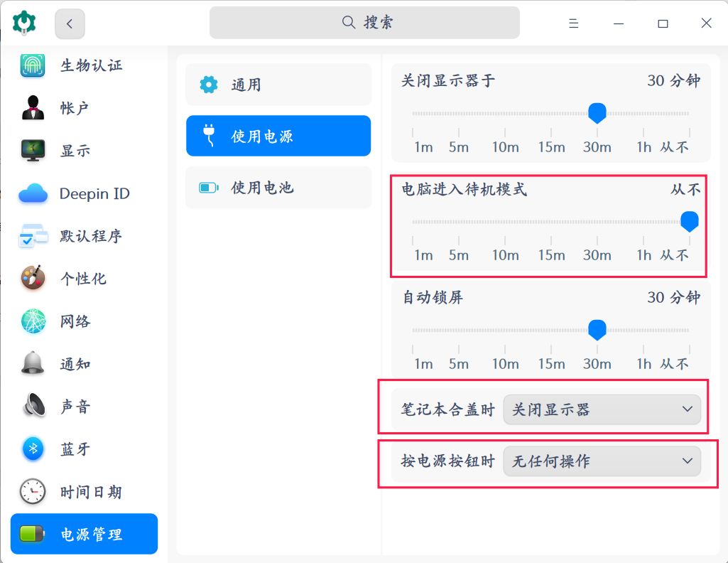Click chevron arrow of 无任何操作 combo box
Image resolution: width=728 pixels, height=563 pixels.
[x=687, y=461]
